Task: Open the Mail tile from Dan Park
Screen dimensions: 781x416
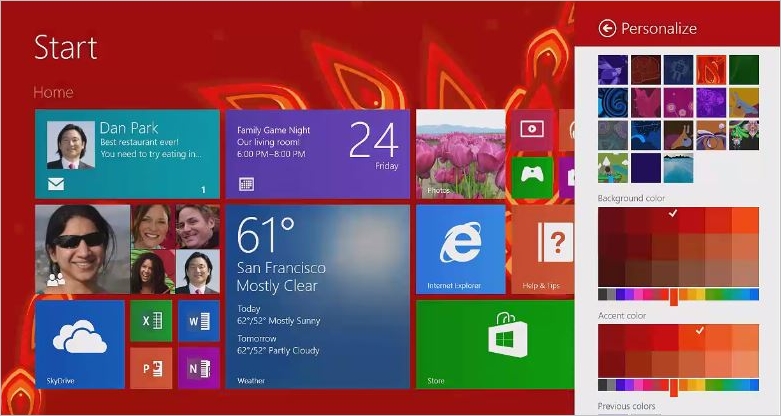Action: (128, 154)
